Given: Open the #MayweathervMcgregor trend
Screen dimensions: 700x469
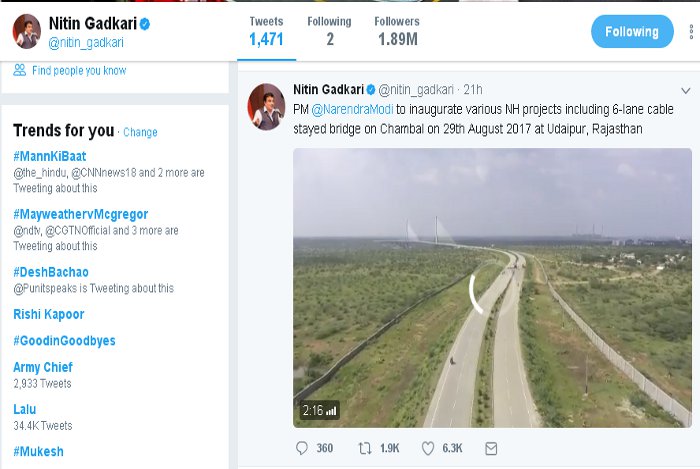Looking at the screenshot, I should 81,215.
